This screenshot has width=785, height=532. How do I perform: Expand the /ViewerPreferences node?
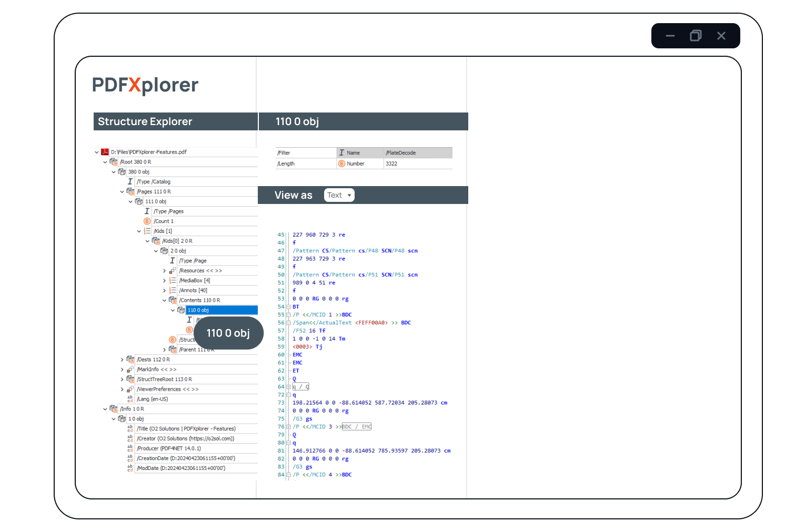(122, 390)
